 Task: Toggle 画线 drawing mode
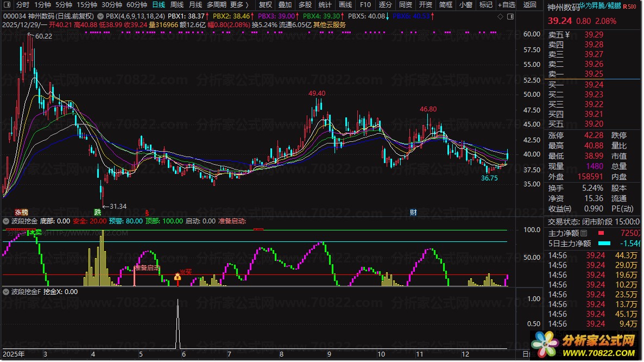[x=345, y=5]
